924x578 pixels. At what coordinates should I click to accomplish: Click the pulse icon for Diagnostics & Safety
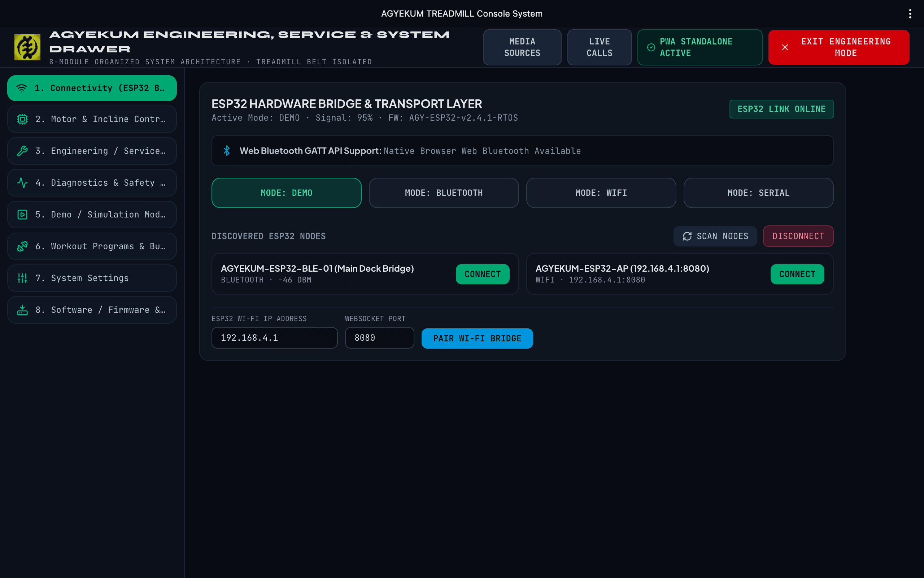22,183
